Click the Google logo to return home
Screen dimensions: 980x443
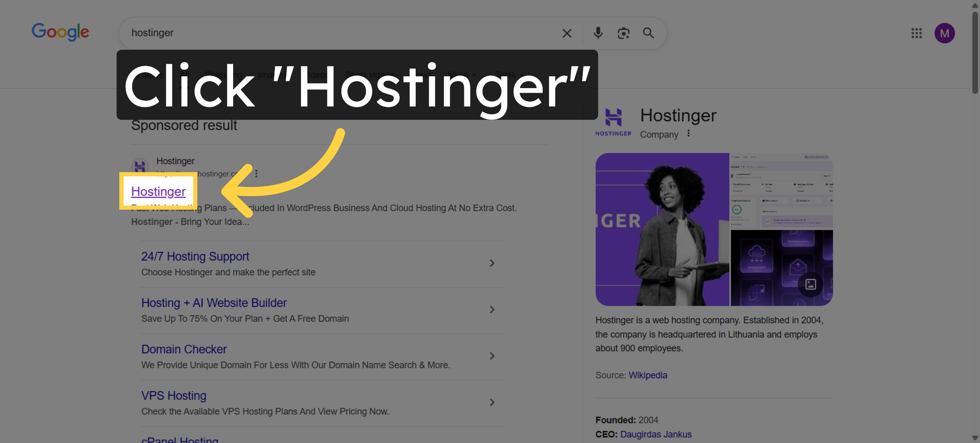pyautogui.click(x=60, y=32)
